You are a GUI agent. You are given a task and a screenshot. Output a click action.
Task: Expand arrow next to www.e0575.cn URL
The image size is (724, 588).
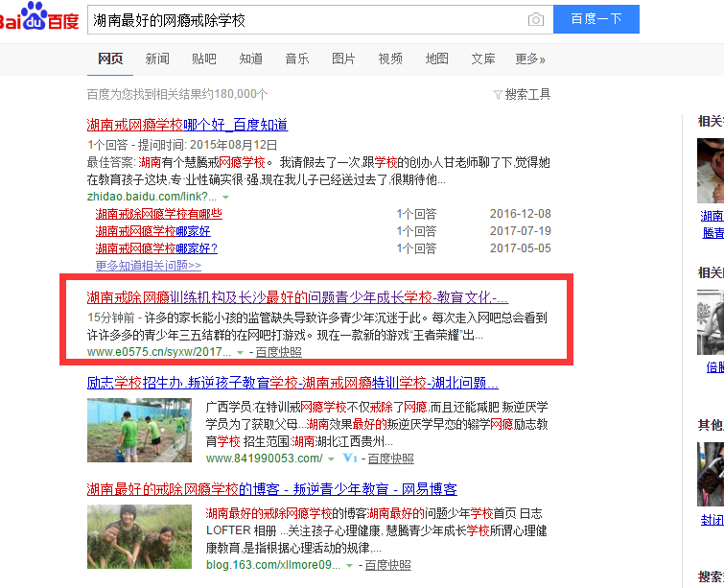click(x=240, y=352)
